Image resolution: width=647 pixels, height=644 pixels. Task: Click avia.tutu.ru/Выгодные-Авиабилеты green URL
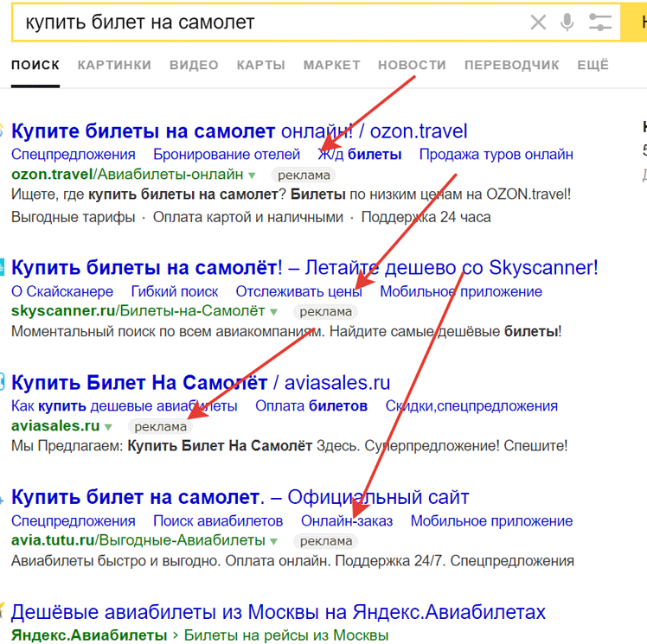click(x=138, y=540)
